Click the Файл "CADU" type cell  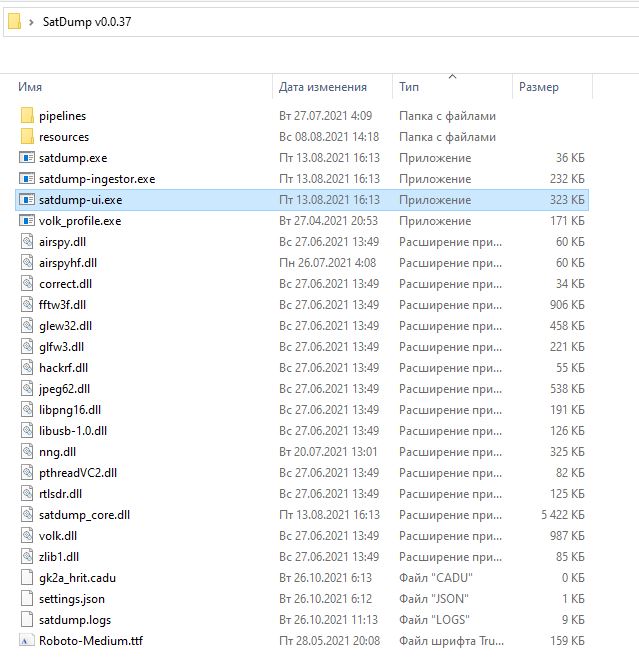[436, 578]
